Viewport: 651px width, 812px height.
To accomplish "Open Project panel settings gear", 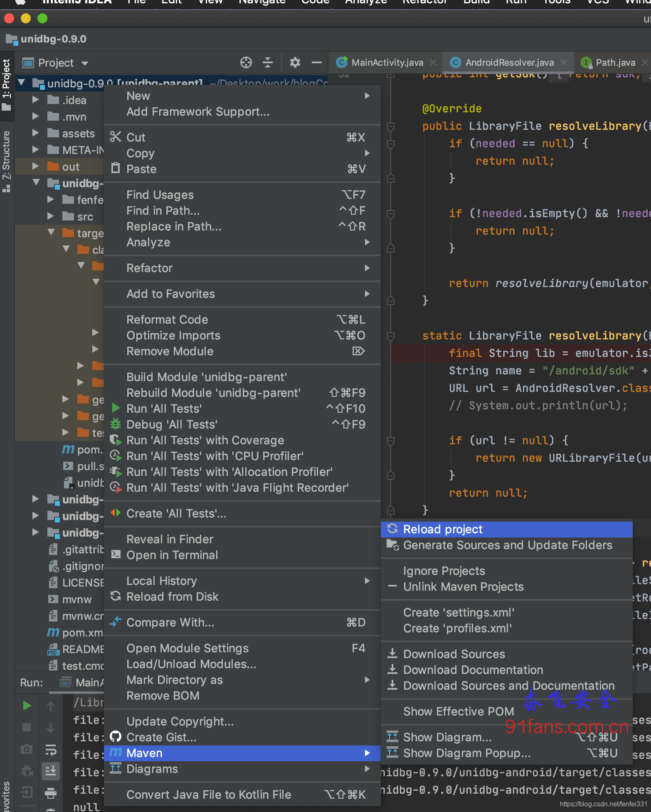I will [295, 63].
